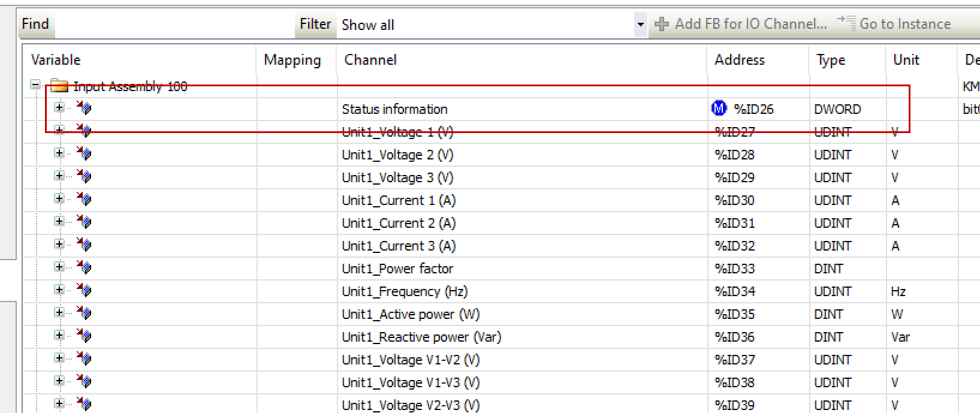Image resolution: width=980 pixels, height=413 pixels.
Task: Expand the Unit1_Reactive power (Var) row
Action: [x=59, y=335]
